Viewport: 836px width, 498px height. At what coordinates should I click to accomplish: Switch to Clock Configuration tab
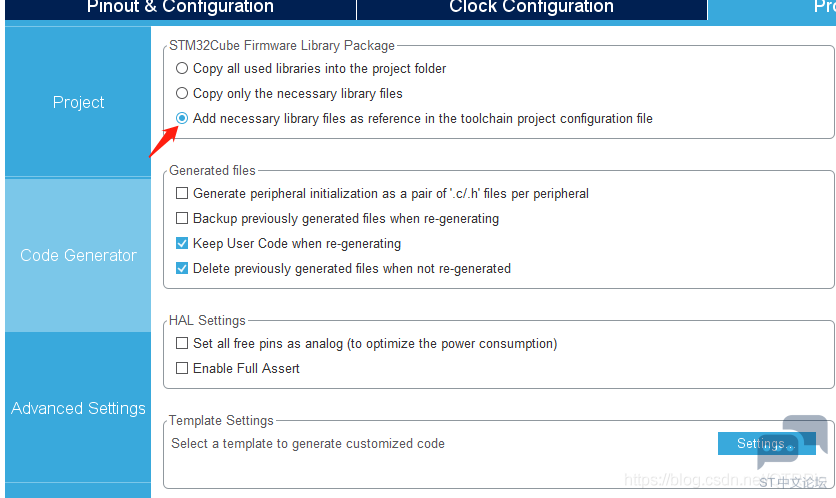pyautogui.click(x=532, y=7)
